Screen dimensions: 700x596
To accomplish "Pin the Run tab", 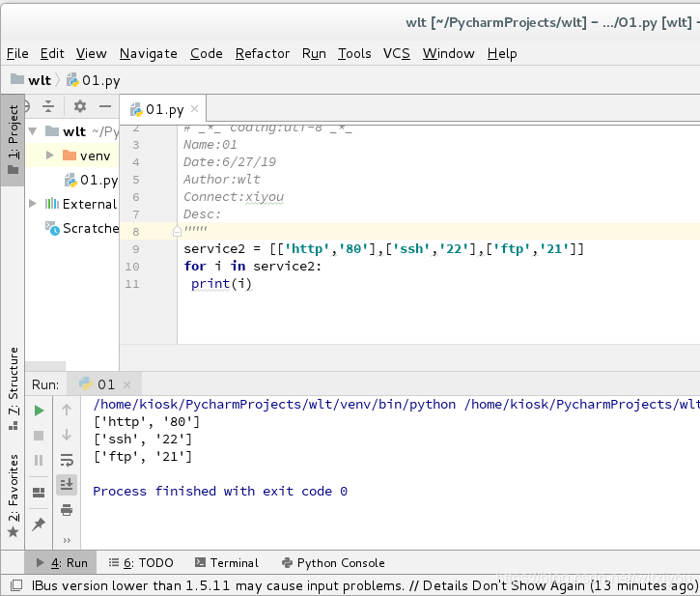I will [39, 525].
